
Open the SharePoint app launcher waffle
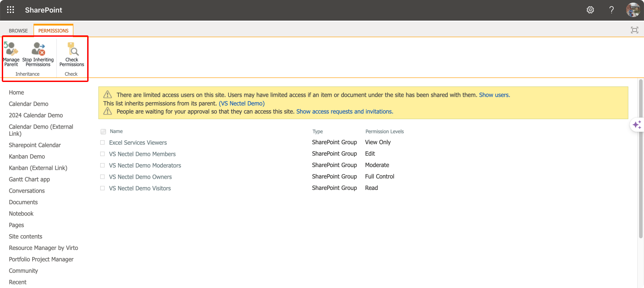pos(10,10)
